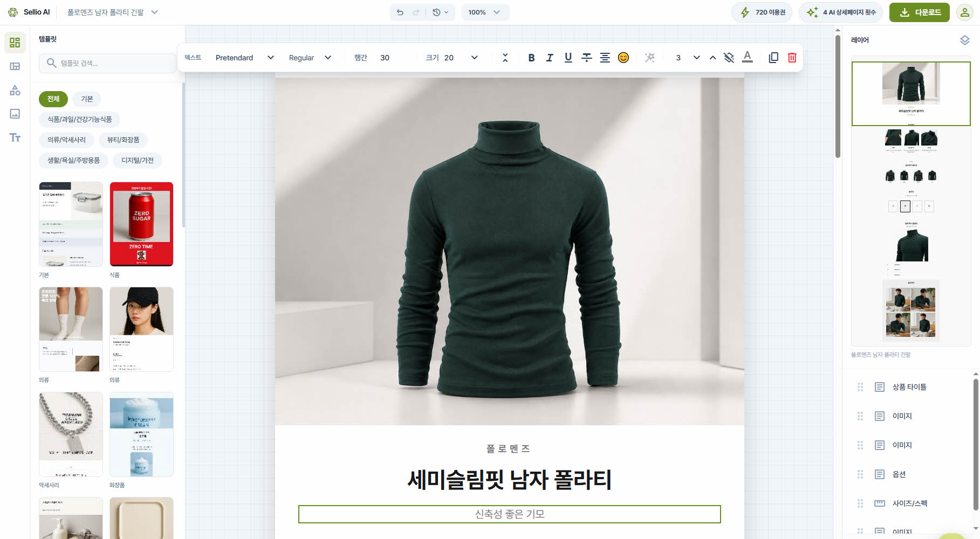Viewport: 980px width, 539px height.
Task: Toggle italic formatting
Action: (550, 58)
